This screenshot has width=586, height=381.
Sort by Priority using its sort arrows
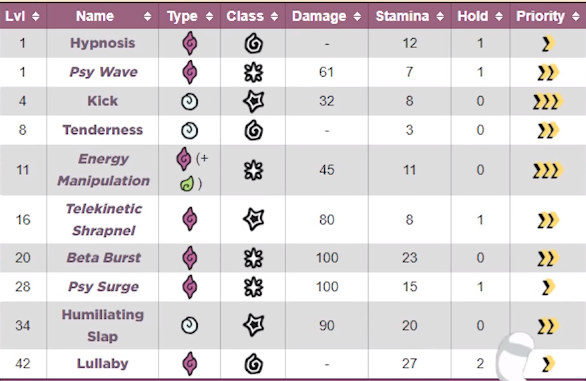(x=576, y=16)
